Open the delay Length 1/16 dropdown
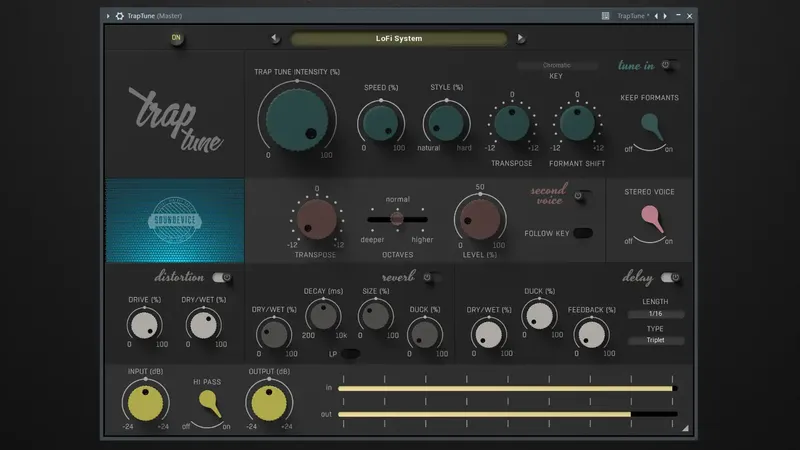Viewport: 800px width, 450px height. 656,314
